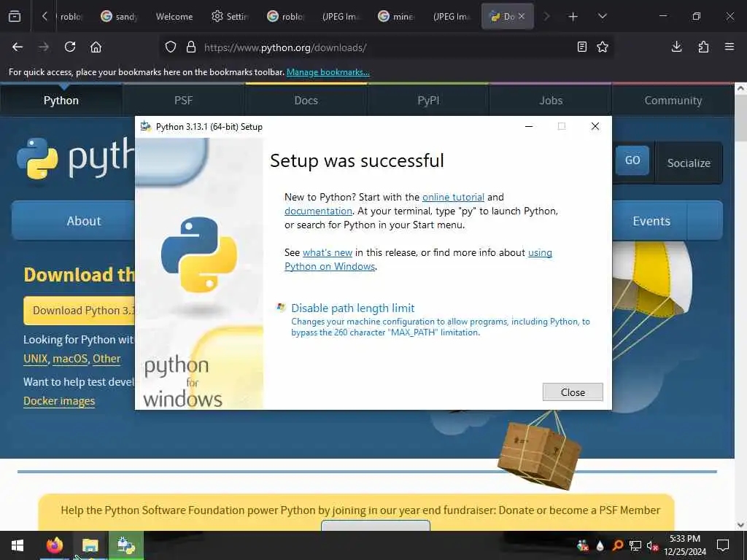
Task: Open the Docker images link
Action: (59, 401)
